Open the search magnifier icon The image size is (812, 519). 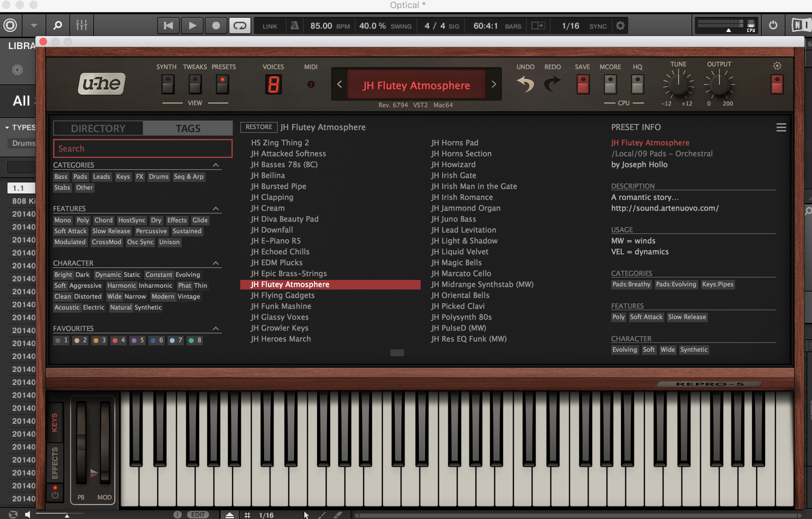(x=58, y=25)
